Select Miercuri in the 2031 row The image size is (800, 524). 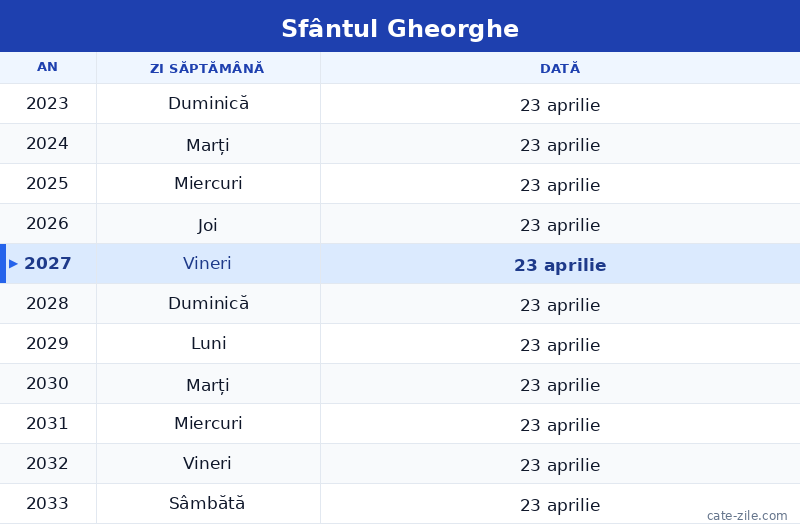(208, 423)
